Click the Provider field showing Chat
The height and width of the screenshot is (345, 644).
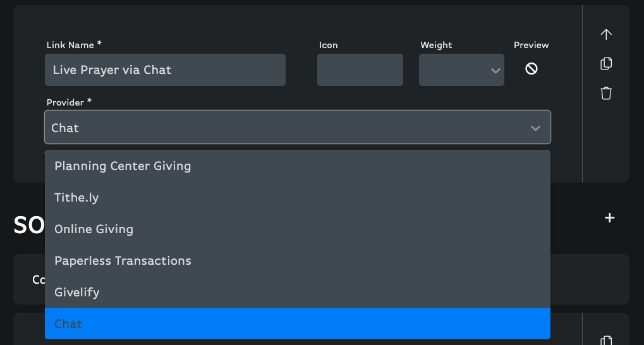298,128
